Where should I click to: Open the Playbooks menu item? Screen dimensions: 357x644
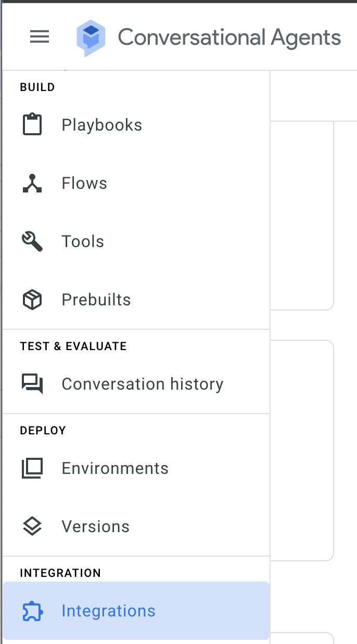tap(102, 125)
